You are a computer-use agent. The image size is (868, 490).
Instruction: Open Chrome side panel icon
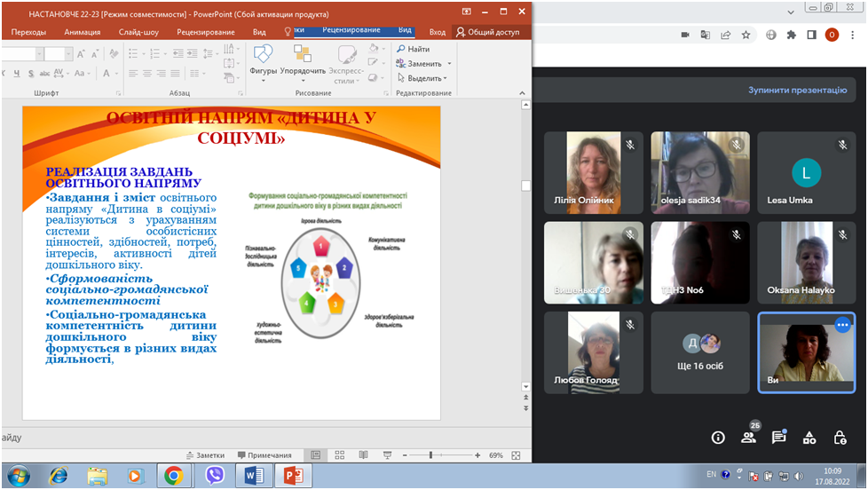[x=811, y=35]
